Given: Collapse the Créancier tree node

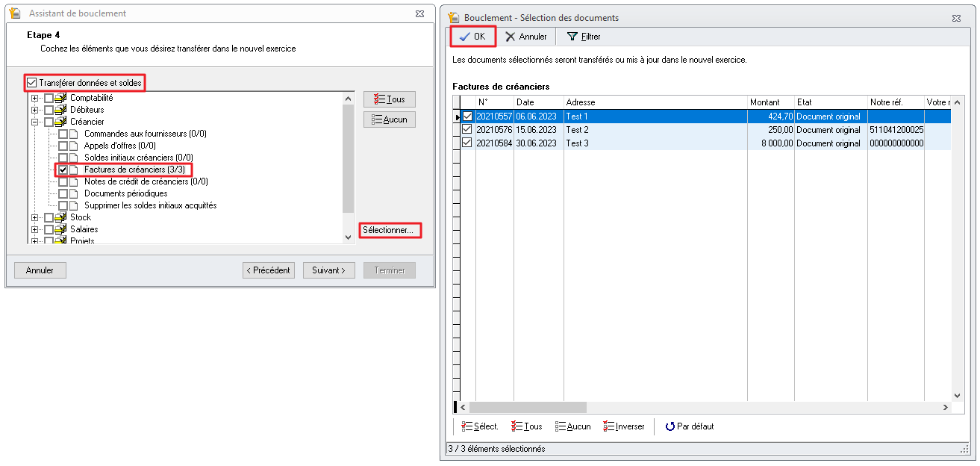Looking at the screenshot, I should (x=35, y=122).
